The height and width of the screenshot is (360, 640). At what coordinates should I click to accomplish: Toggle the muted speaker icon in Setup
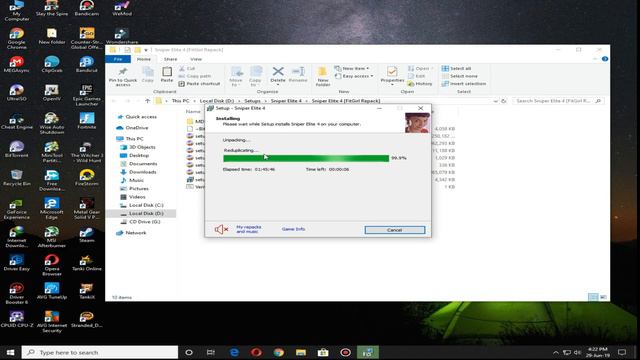coord(221,229)
